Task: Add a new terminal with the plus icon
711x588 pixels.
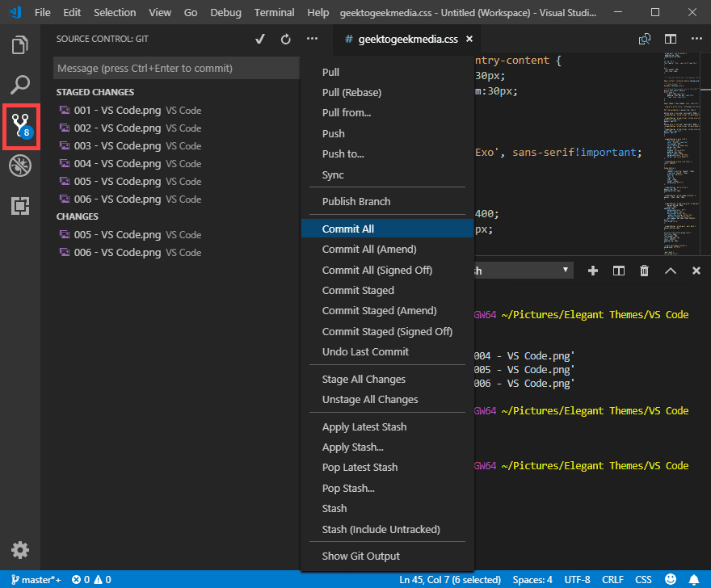Action: (x=593, y=271)
